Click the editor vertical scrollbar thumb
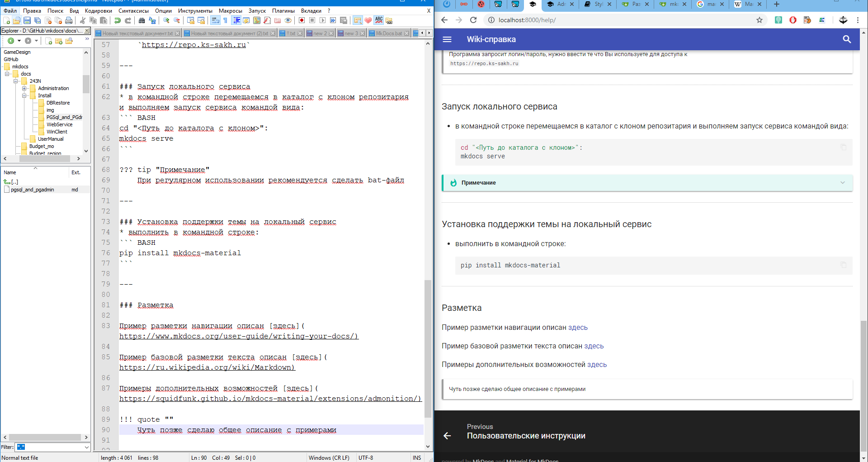868x462 pixels. pyautogui.click(x=428, y=348)
